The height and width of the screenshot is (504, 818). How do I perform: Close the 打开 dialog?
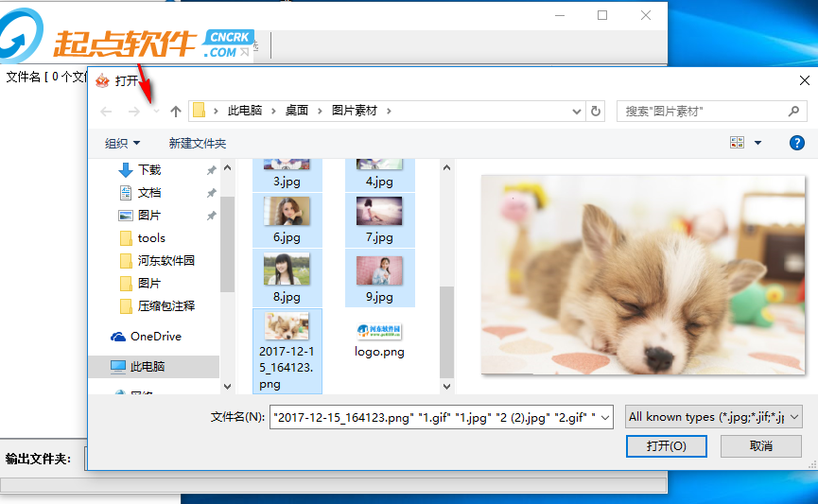[x=805, y=80]
